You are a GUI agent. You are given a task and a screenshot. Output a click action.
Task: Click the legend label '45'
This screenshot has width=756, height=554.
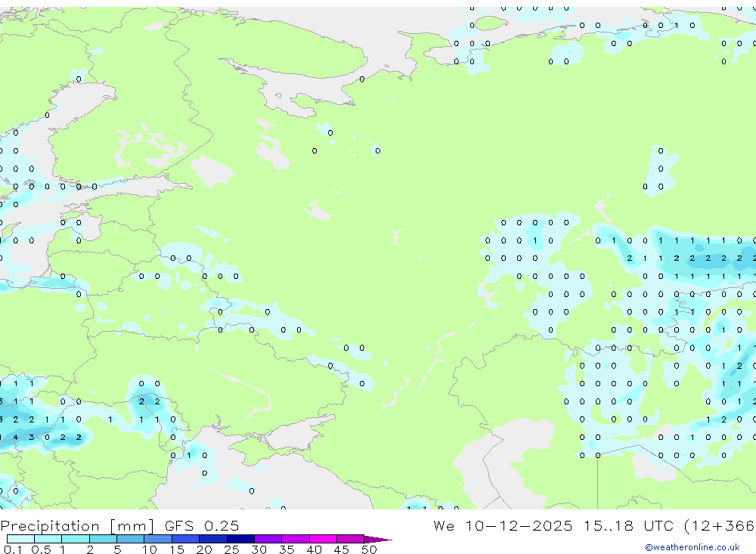coord(342,549)
